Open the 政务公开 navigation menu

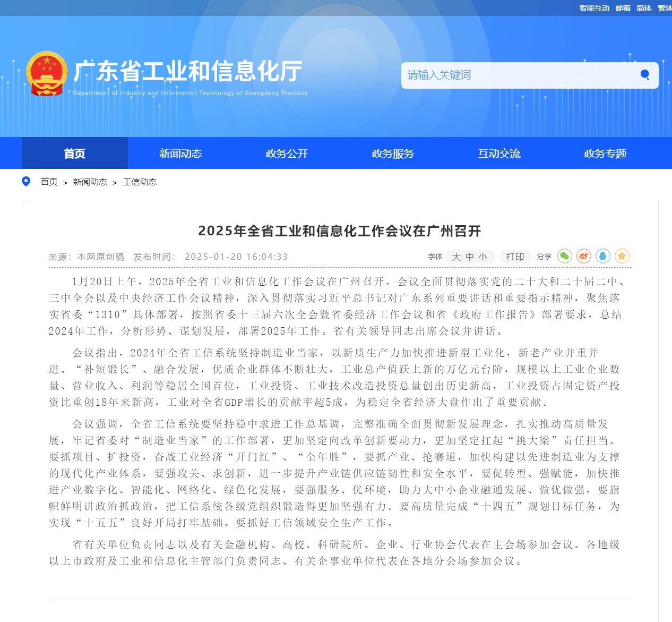click(287, 154)
